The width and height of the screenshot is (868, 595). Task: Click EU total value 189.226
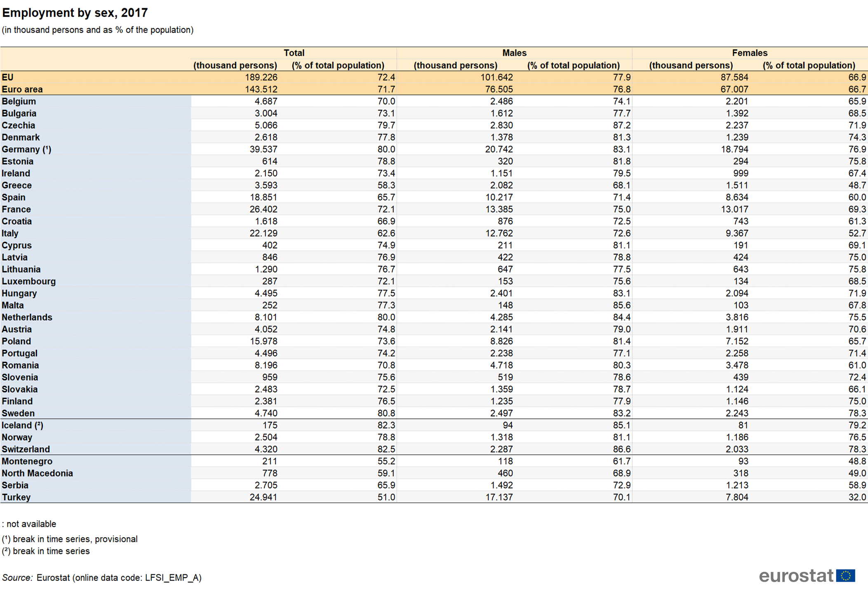[x=261, y=77]
